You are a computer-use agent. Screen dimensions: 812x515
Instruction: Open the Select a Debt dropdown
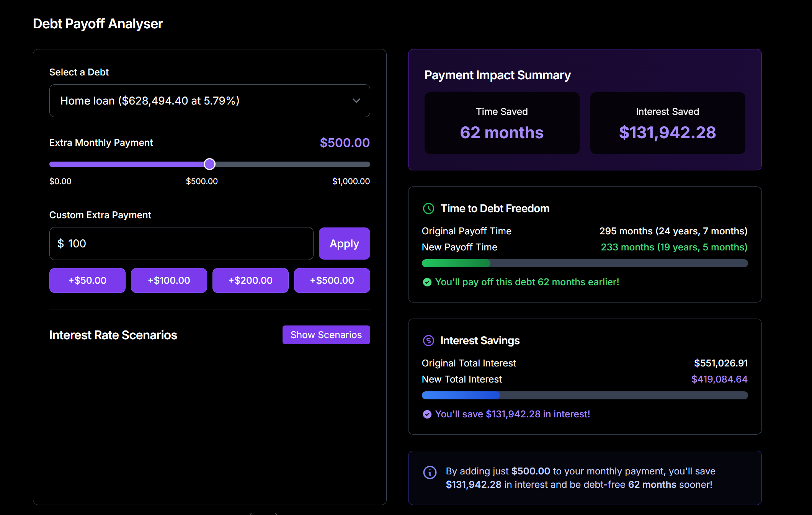tap(209, 101)
